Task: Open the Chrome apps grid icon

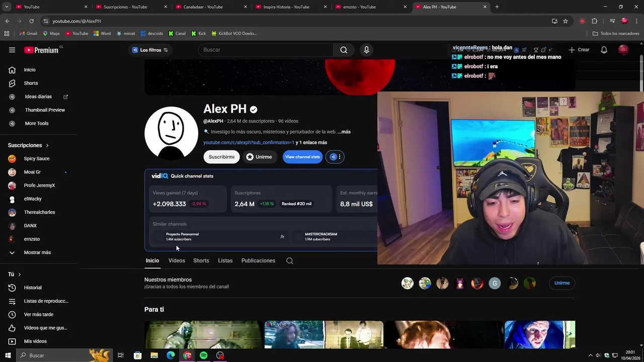Action: (7, 34)
